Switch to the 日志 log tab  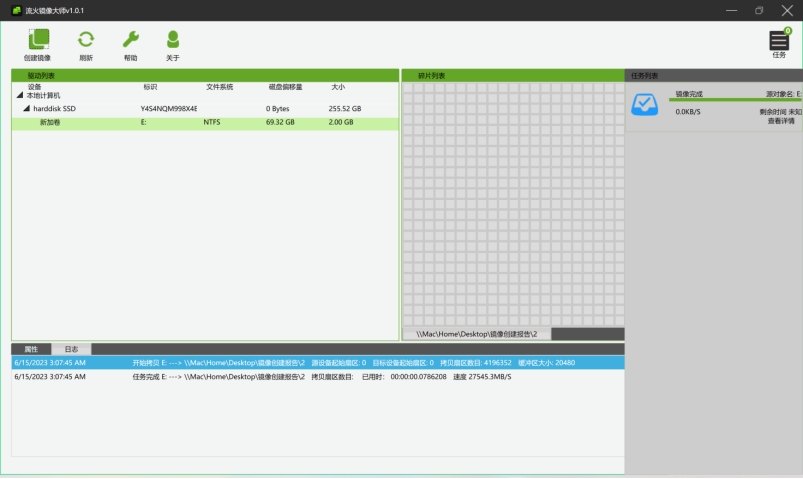[71, 349]
